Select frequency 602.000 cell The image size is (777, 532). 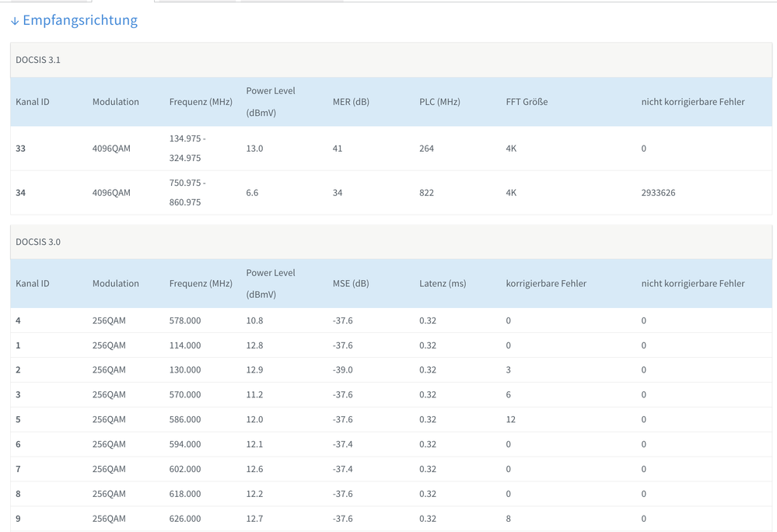(x=185, y=469)
